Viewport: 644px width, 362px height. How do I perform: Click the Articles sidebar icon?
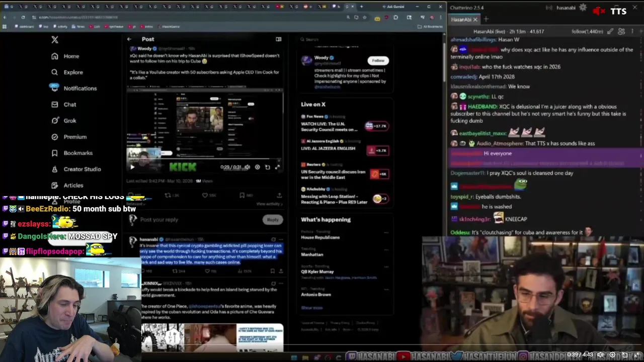55,185
